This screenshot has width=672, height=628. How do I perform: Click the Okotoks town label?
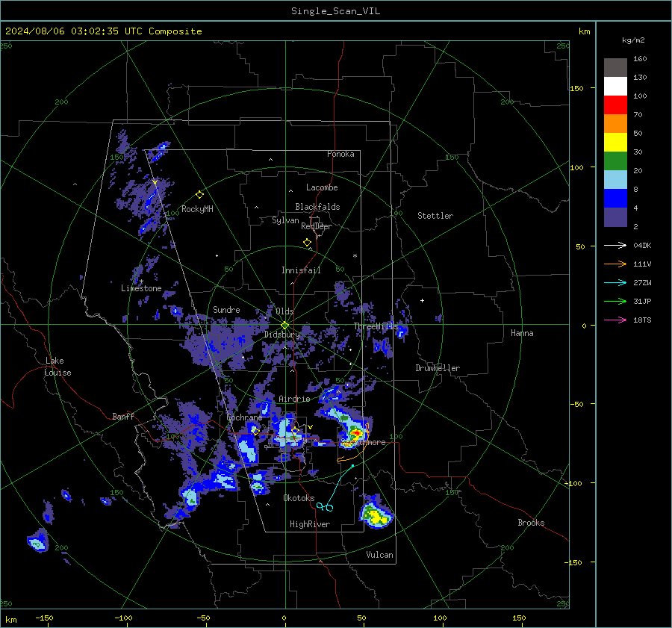(299, 498)
